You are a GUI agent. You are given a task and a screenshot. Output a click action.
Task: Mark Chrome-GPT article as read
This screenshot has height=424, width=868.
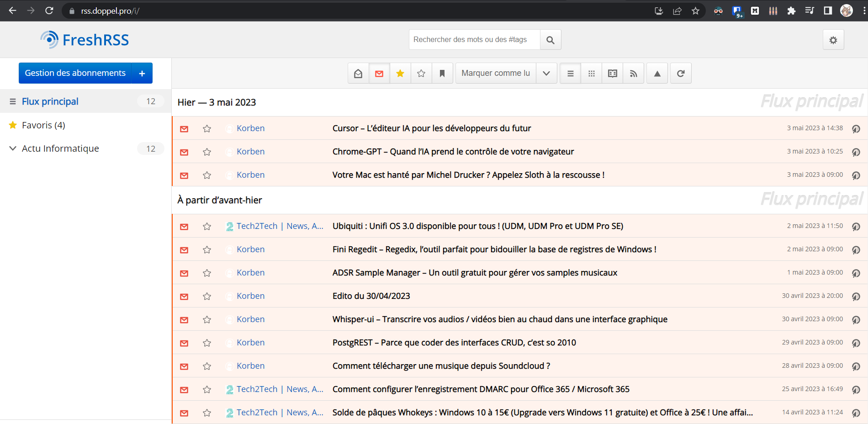tap(184, 152)
